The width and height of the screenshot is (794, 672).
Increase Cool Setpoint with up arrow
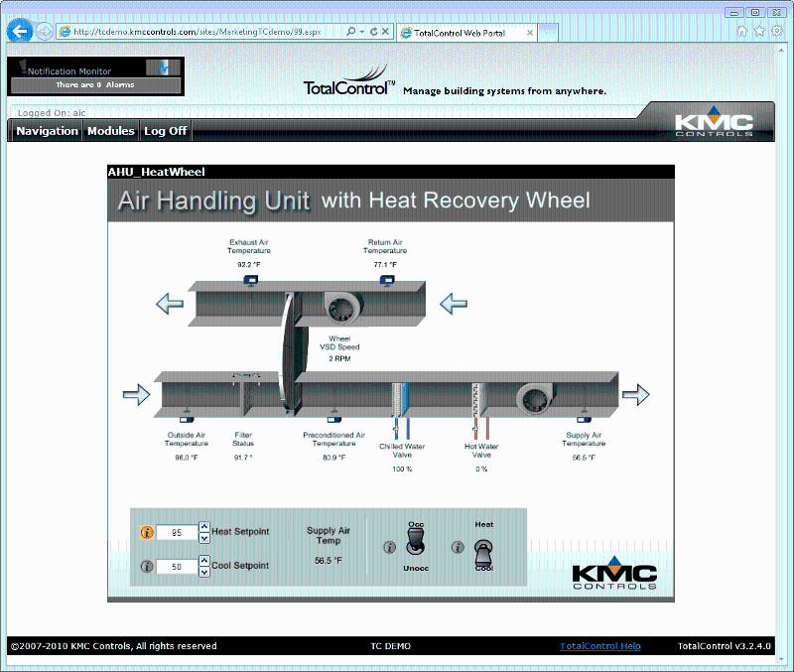tap(204, 561)
